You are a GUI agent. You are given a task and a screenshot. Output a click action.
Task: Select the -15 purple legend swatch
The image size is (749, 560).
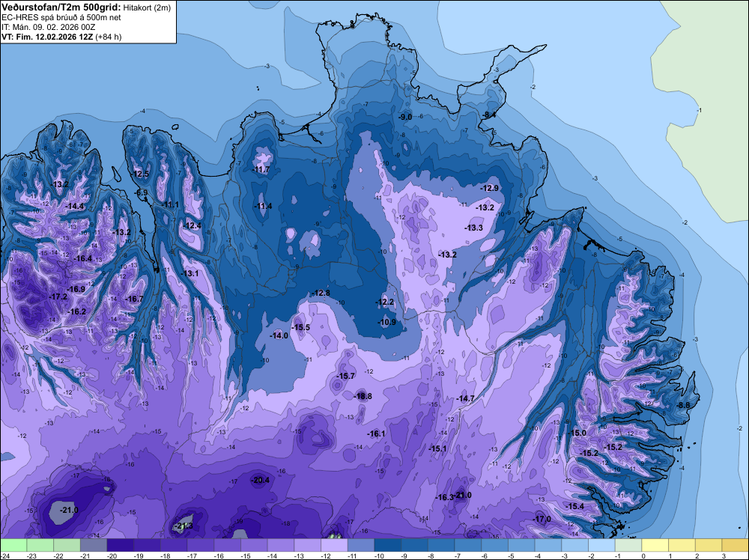pos(254,545)
